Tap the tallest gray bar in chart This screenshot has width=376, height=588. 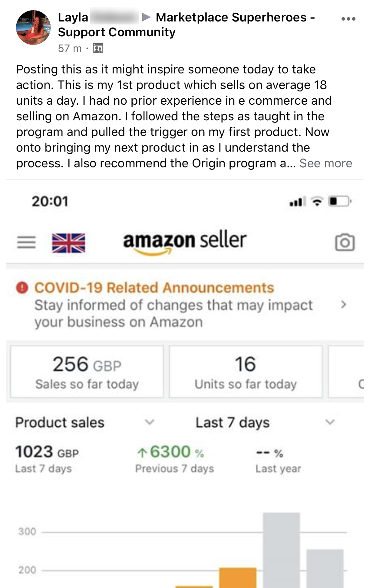click(x=281, y=550)
